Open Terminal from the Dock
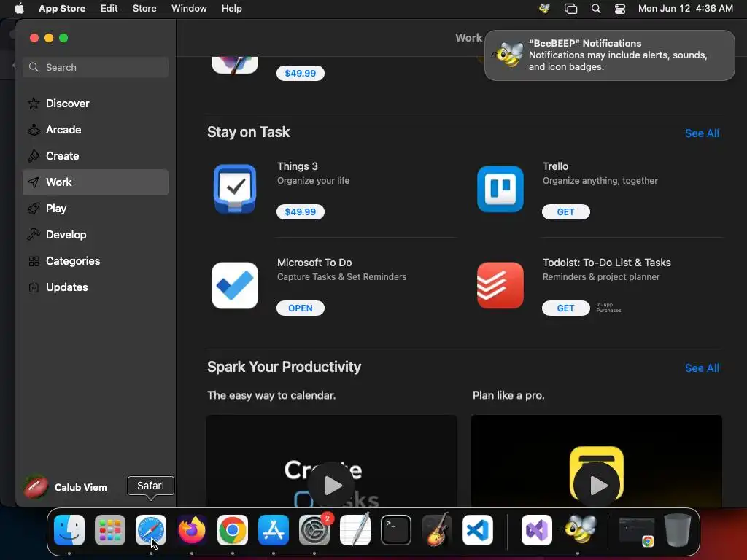The width and height of the screenshot is (747, 560). click(396, 529)
